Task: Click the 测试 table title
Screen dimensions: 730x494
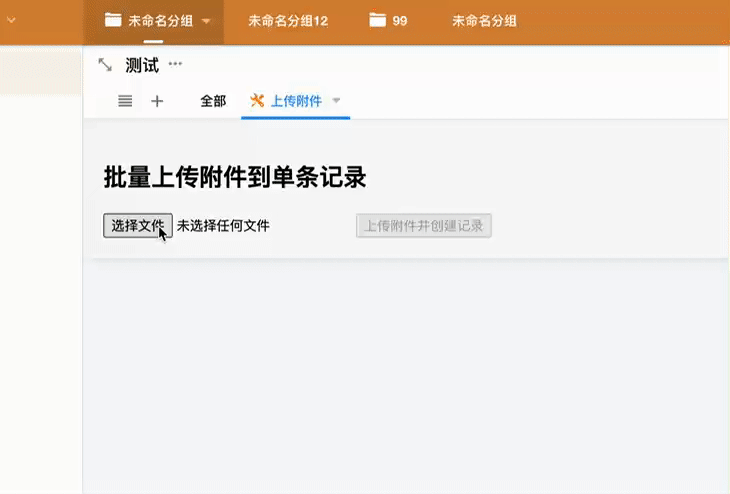Action: (142, 65)
